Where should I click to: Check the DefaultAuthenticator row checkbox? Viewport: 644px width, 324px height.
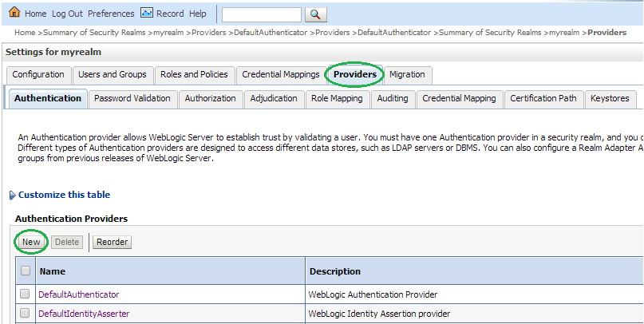coord(25,294)
